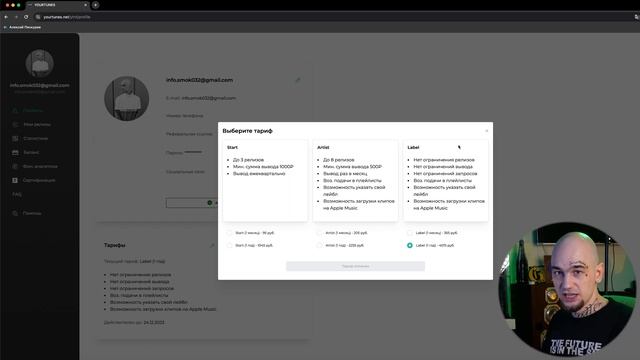The width and height of the screenshot is (640, 360).
Task: Select the Artist 1 year tariff radio button
Action: [320, 245]
